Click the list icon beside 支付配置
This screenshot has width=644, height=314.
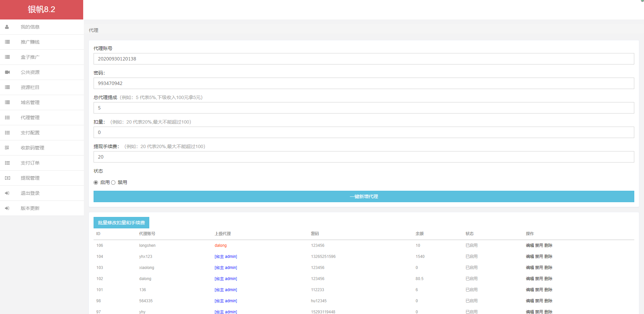(x=7, y=133)
